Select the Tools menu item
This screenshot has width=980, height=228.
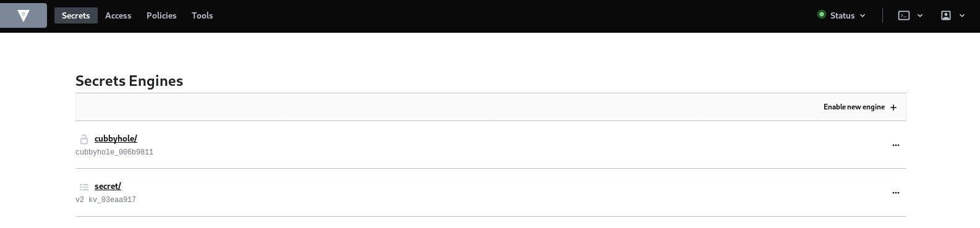pos(202,15)
